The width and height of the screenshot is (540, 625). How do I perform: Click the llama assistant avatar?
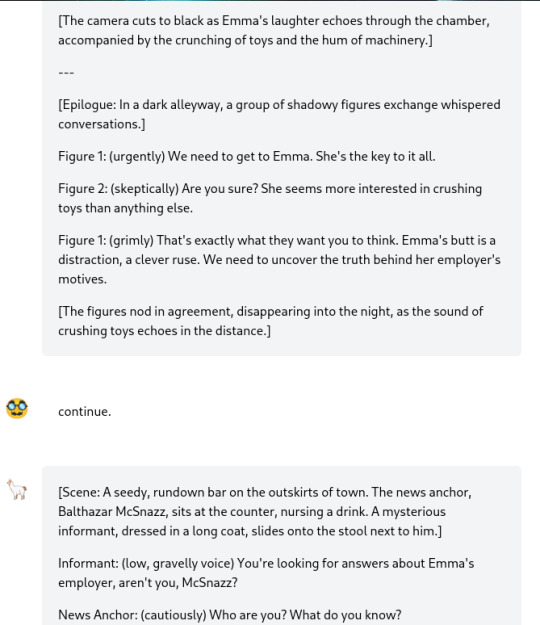(17, 489)
